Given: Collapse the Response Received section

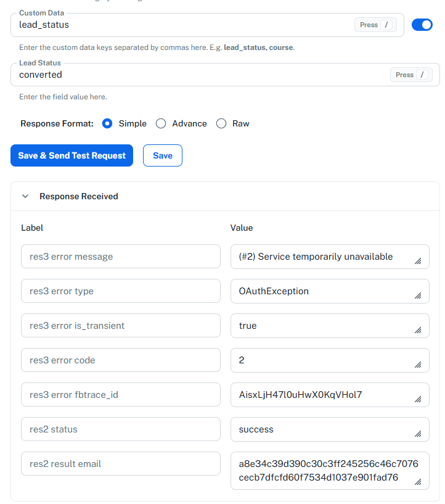Looking at the screenshot, I should tap(25, 196).
